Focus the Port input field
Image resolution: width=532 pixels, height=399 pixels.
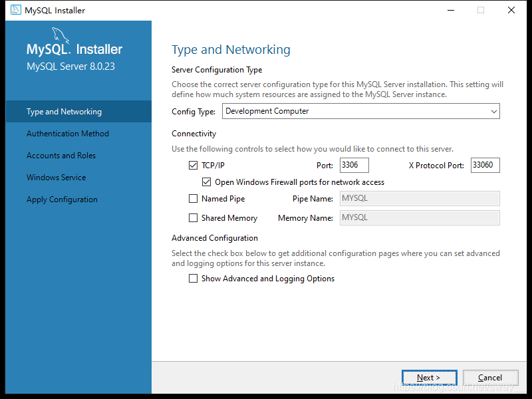tap(354, 165)
